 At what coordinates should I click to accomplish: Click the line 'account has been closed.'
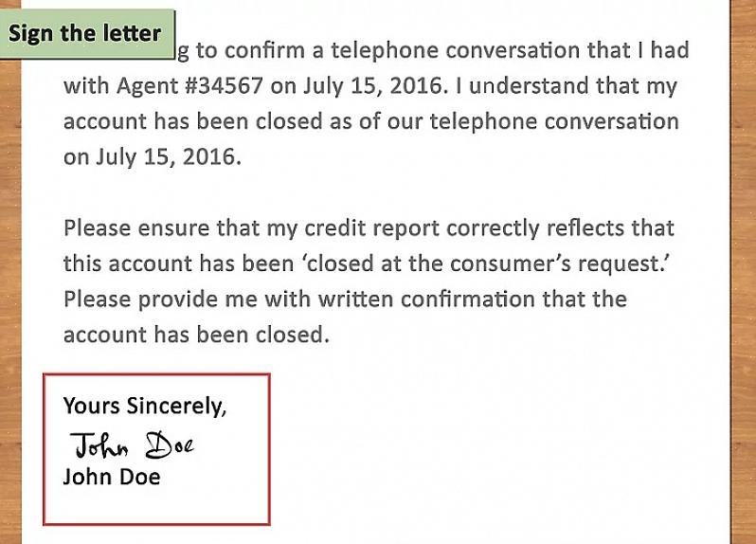(196, 335)
